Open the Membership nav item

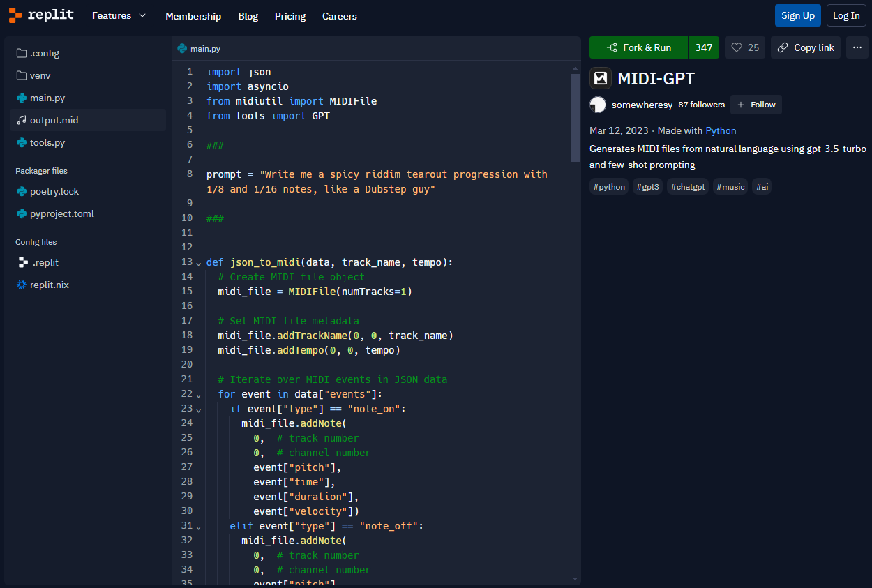click(193, 16)
